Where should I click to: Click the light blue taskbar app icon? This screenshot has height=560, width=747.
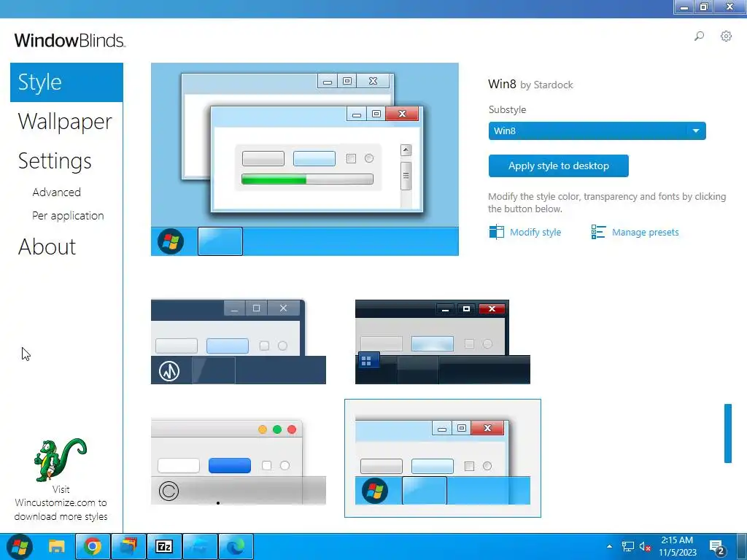coord(200,546)
